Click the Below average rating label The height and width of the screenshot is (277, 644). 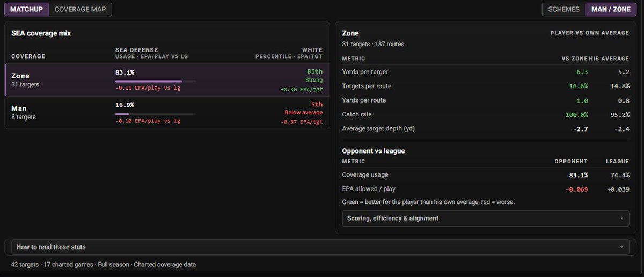[x=304, y=113]
